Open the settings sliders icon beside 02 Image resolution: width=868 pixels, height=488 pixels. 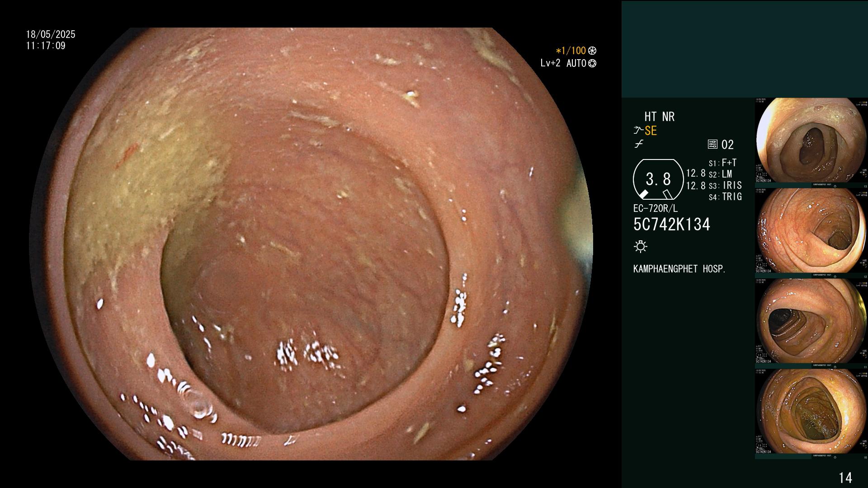pyautogui.click(x=712, y=145)
